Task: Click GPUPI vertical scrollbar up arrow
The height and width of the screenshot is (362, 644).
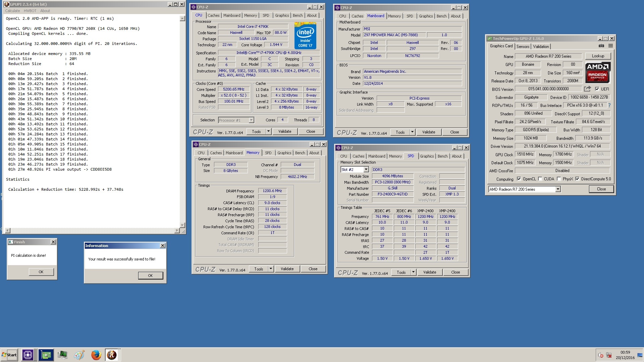Action: (182, 18)
